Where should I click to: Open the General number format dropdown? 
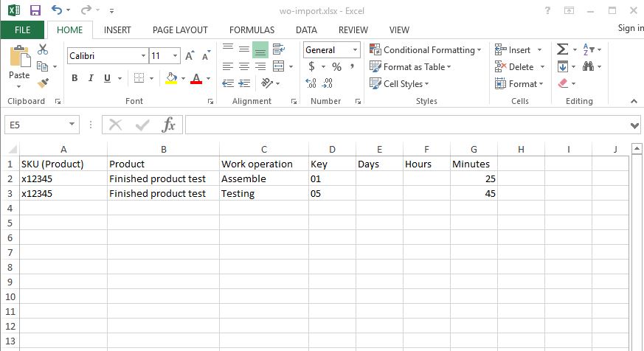click(355, 50)
